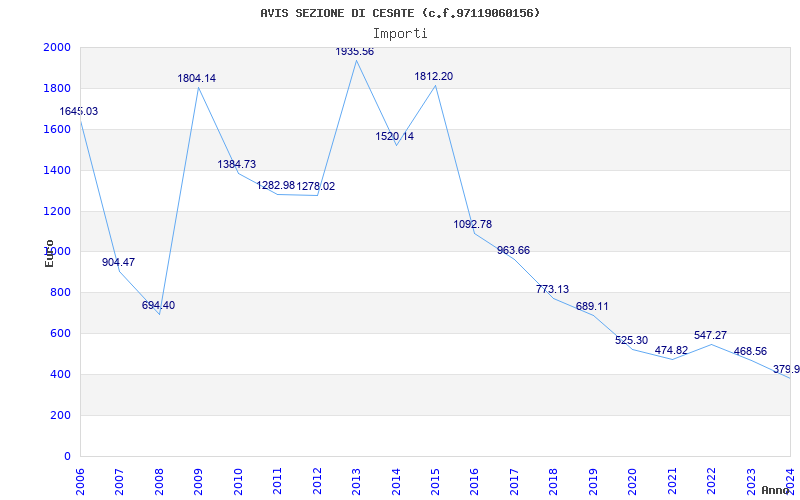Image resolution: width=800 pixels, height=500 pixels.
Task: Click the 2018 x-axis year label
Action: (554, 481)
